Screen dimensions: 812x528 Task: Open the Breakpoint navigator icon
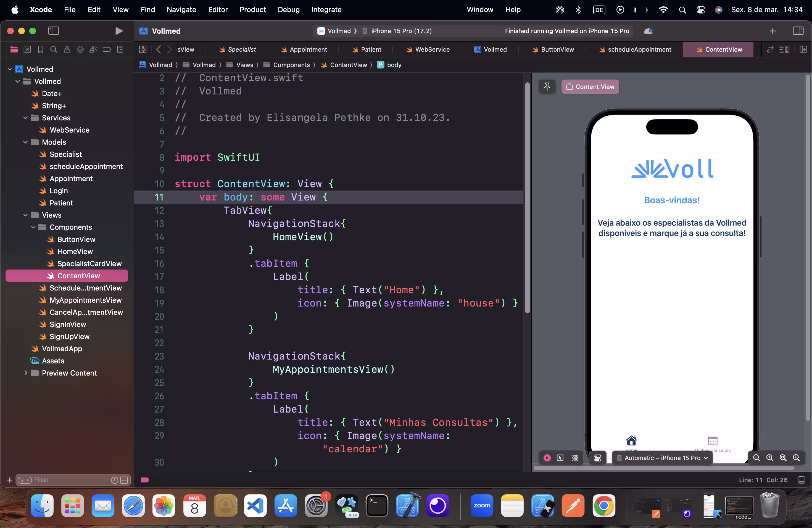pos(107,49)
